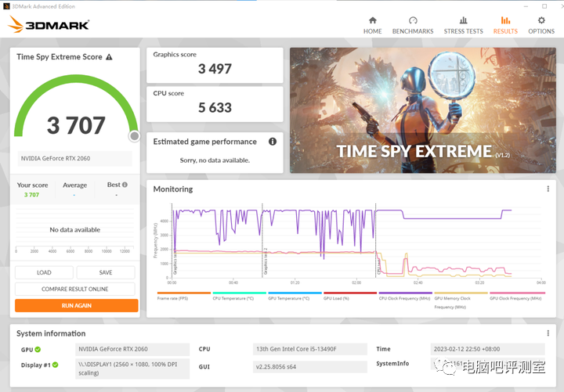Click the 13th Gen Intel Core i5-13490F field
The width and height of the screenshot is (564, 392).
(x=309, y=349)
